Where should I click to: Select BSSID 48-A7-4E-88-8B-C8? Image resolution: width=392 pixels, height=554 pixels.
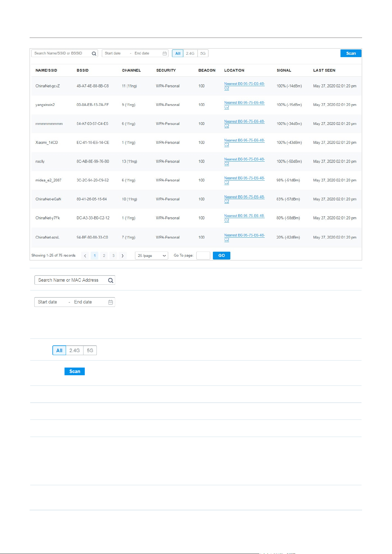93,86
